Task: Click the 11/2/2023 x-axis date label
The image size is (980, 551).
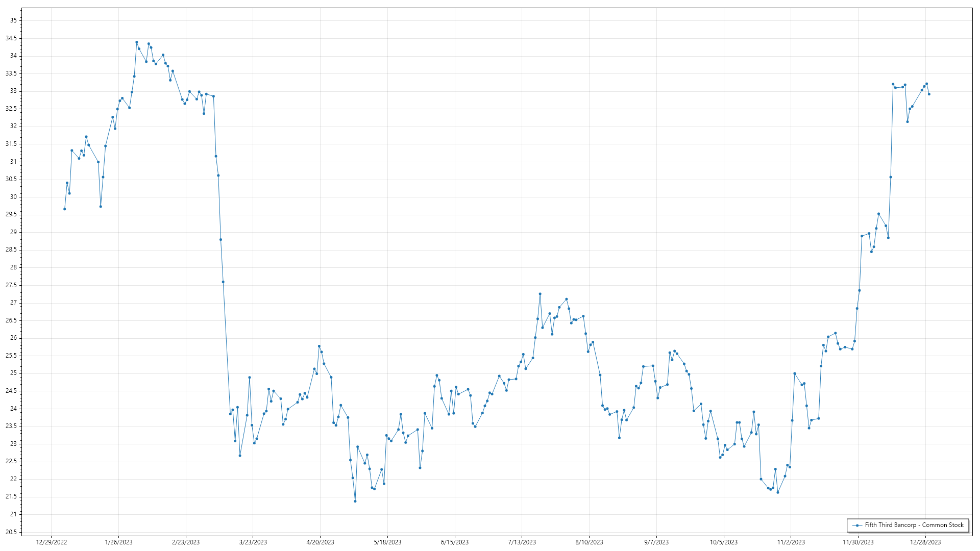Action: pyautogui.click(x=791, y=542)
